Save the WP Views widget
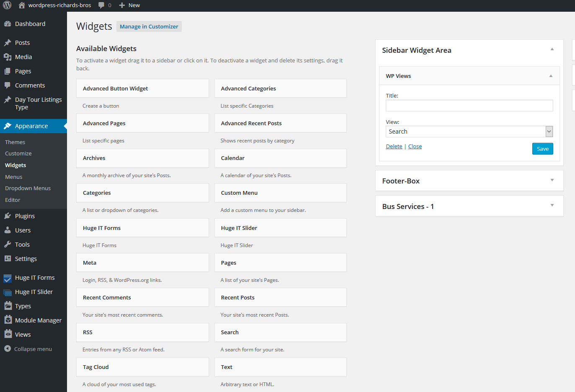575x392 pixels. pyautogui.click(x=543, y=149)
